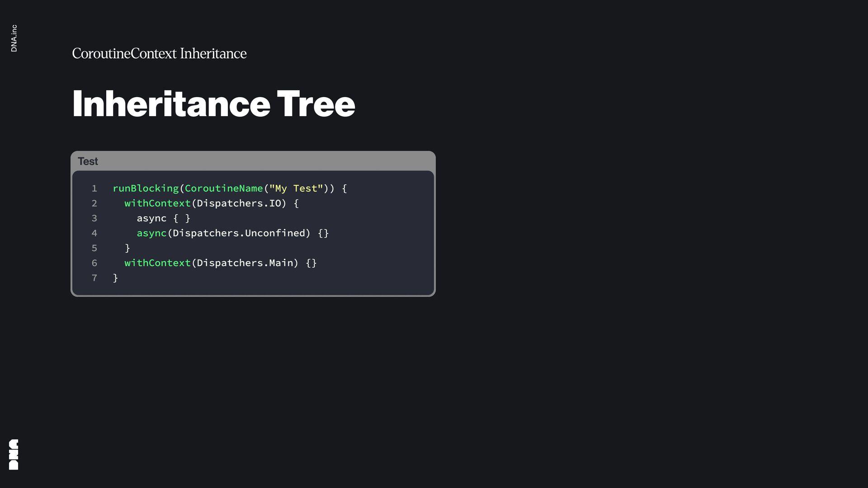Click the 'Inheritance Tree' heading
868x488 pixels.
pos(213,104)
